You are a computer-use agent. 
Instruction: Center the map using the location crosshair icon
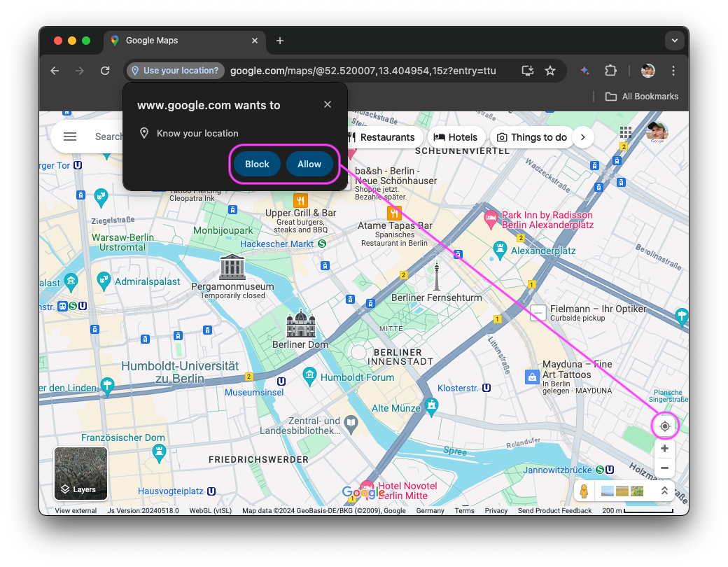pos(664,425)
